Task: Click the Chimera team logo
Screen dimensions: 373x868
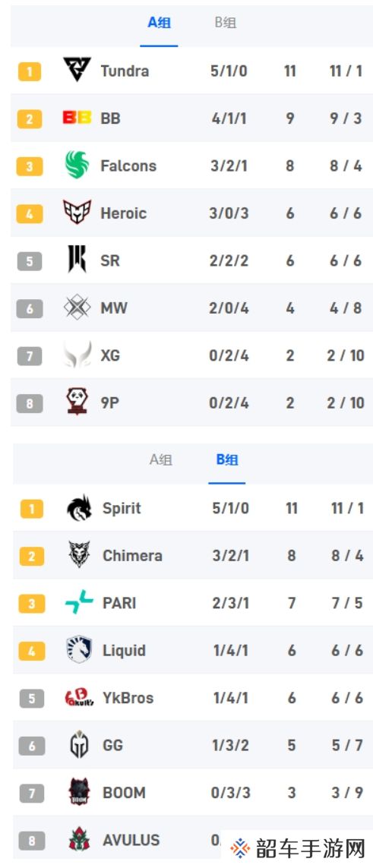Action: 79,555
